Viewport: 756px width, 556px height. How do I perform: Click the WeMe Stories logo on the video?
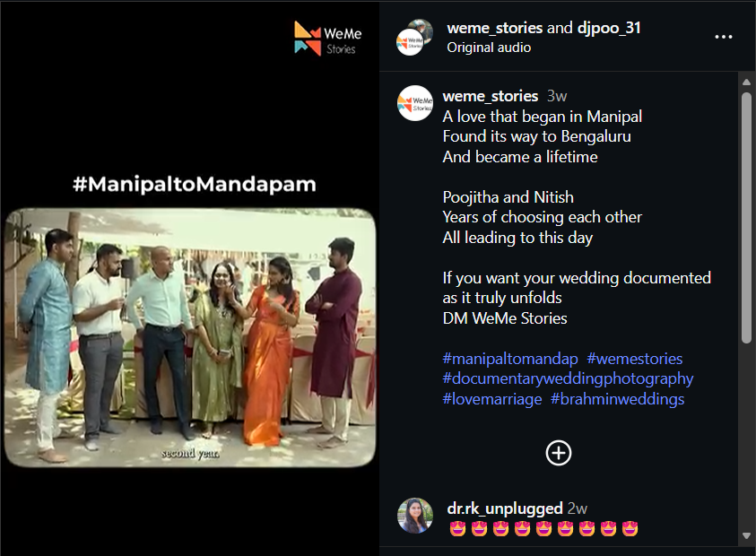(328, 39)
